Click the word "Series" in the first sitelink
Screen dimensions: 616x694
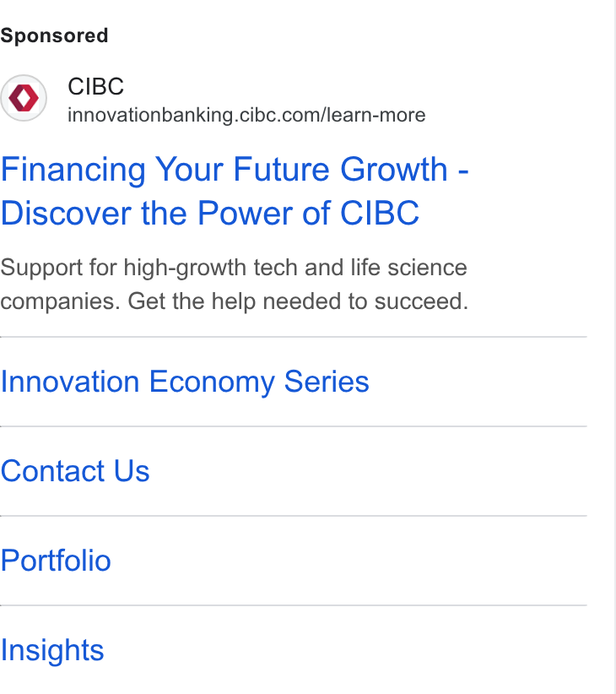(327, 382)
